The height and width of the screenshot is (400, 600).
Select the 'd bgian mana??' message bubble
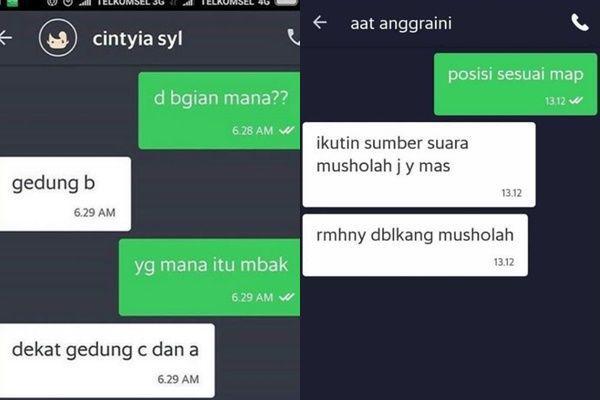click(x=219, y=111)
